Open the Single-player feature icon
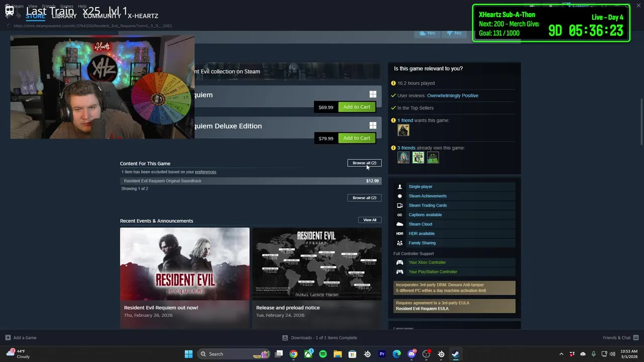The width and height of the screenshot is (644, 362). 400,187
